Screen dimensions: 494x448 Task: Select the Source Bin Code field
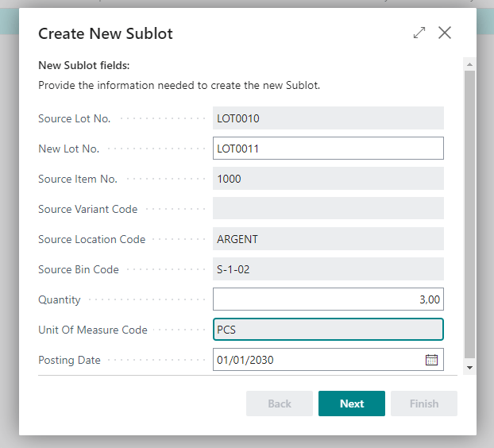[x=327, y=269]
